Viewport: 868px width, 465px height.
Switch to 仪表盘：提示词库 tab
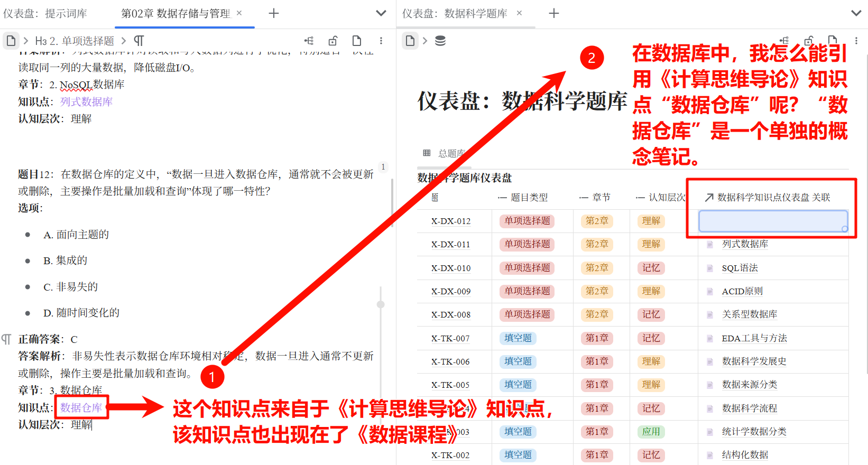(x=45, y=13)
